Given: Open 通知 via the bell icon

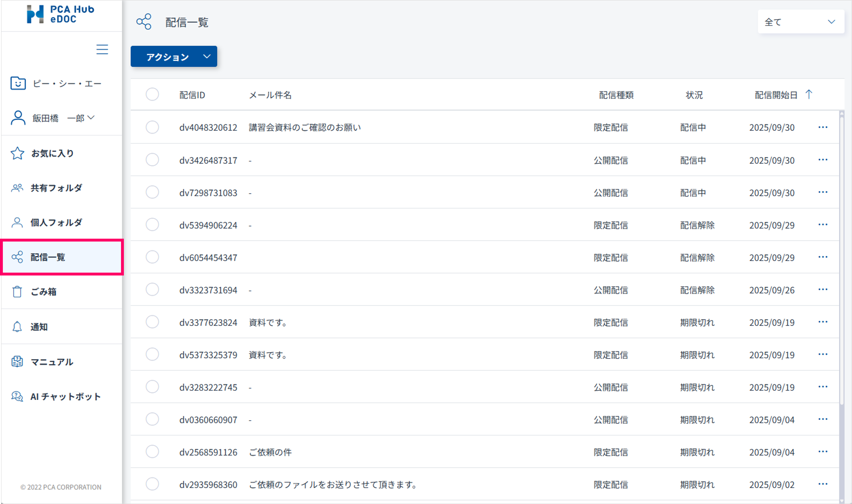Looking at the screenshot, I should [17, 327].
